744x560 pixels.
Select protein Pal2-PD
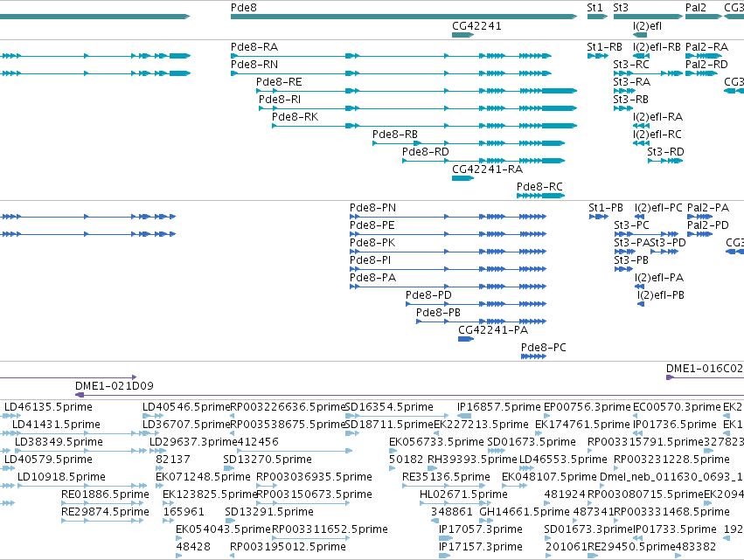700,234
